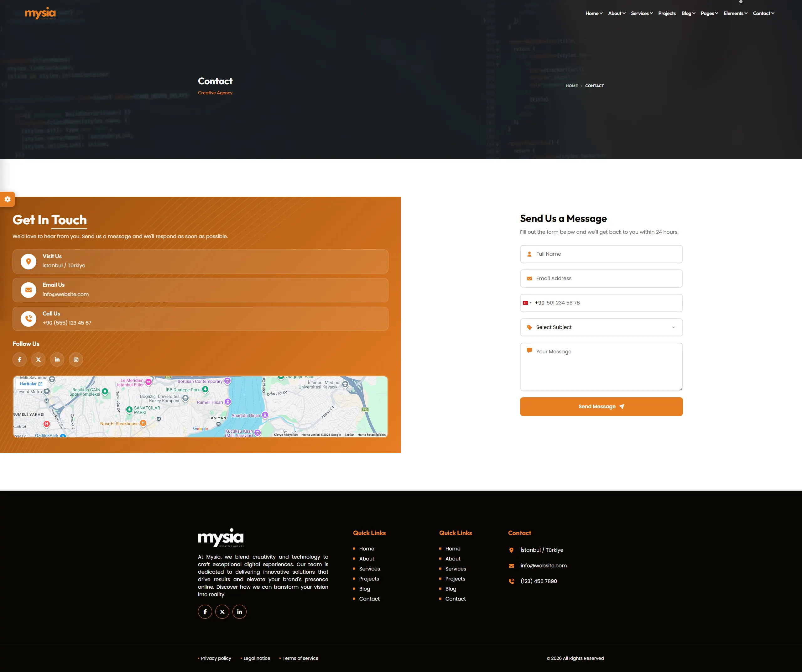Open the Select Subject dropdown
The image size is (802, 672).
[601, 328]
